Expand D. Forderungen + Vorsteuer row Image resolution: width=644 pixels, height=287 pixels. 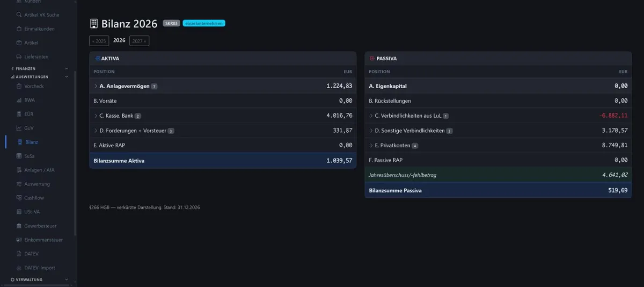point(96,131)
